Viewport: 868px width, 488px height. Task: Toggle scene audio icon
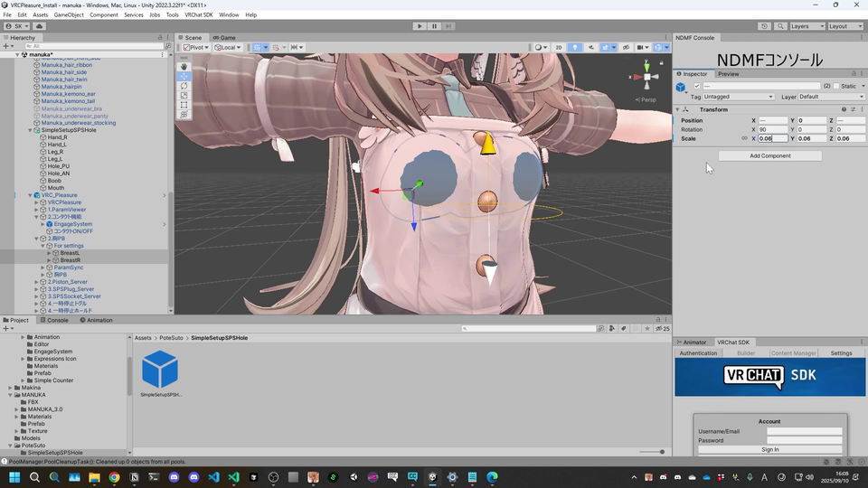click(x=590, y=48)
